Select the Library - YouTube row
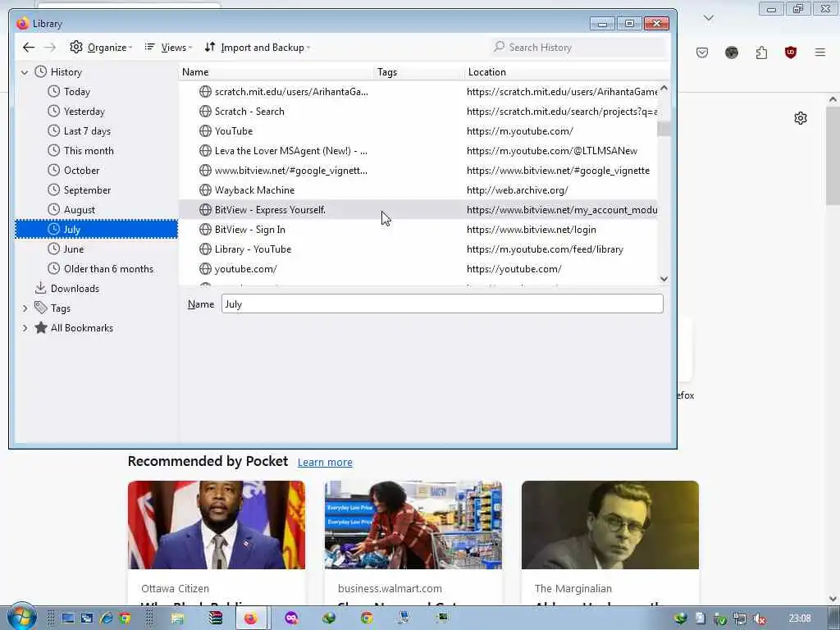The height and width of the screenshot is (630, 840). click(418, 249)
